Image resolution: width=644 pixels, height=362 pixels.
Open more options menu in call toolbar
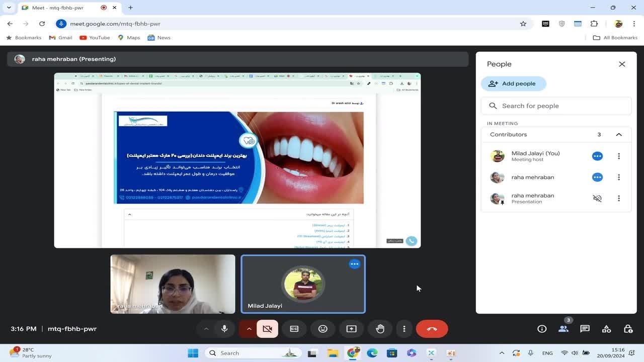(404, 329)
